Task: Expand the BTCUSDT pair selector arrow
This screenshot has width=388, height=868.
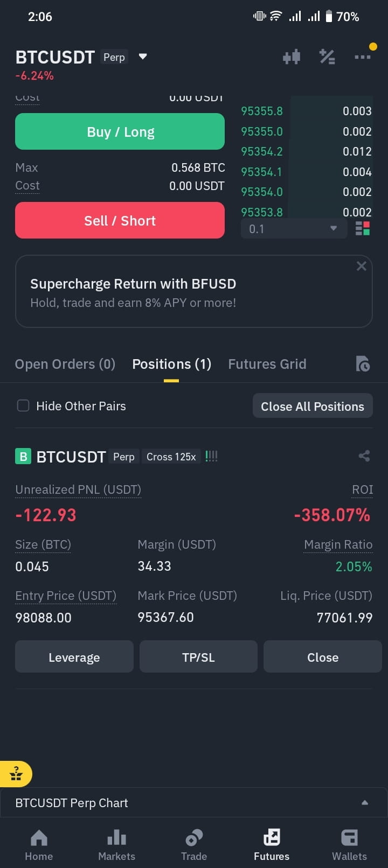Action: click(x=143, y=57)
